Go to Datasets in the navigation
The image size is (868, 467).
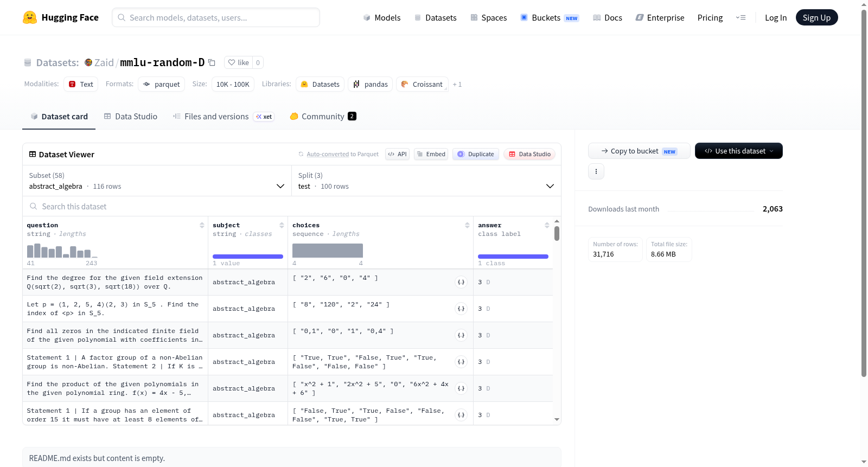pos(436,17)
